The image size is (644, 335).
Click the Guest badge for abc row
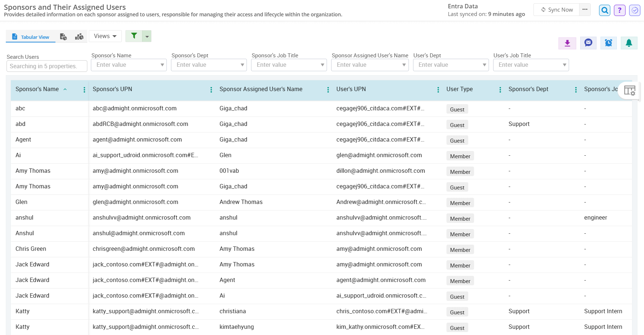tap(457, 109)
